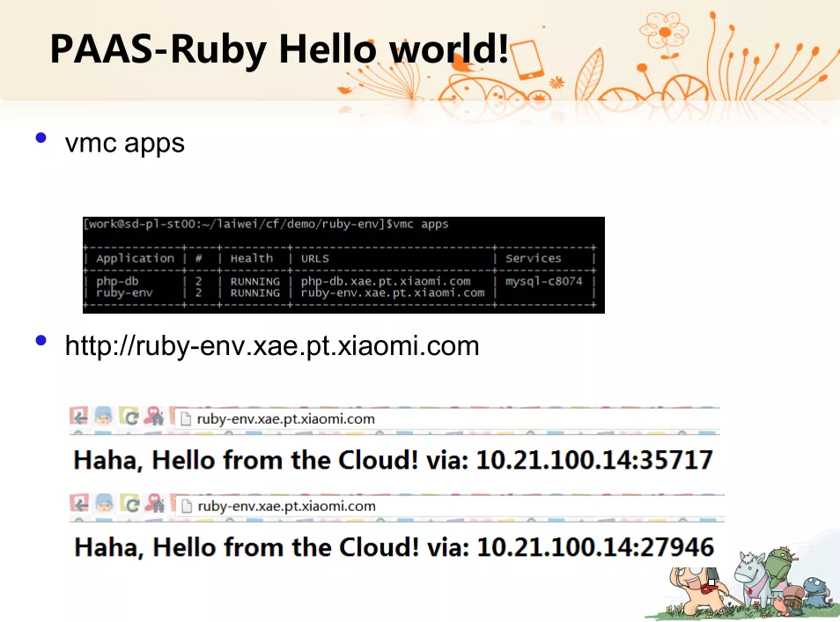The height and width of the screenshot is (622, 840).
Task: Click the 'RUNNING' status in the ruby-env row
Action: click(x=255, y=292)
